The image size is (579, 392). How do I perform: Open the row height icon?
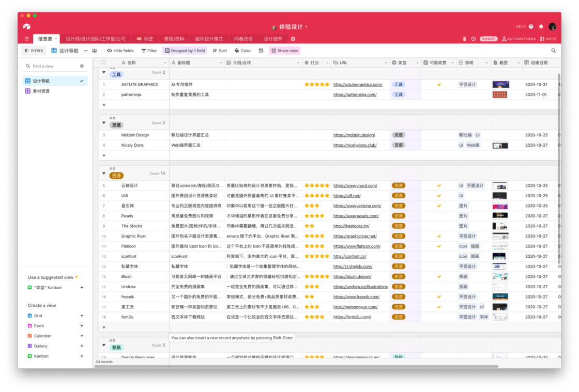click(x=261, y=51)
